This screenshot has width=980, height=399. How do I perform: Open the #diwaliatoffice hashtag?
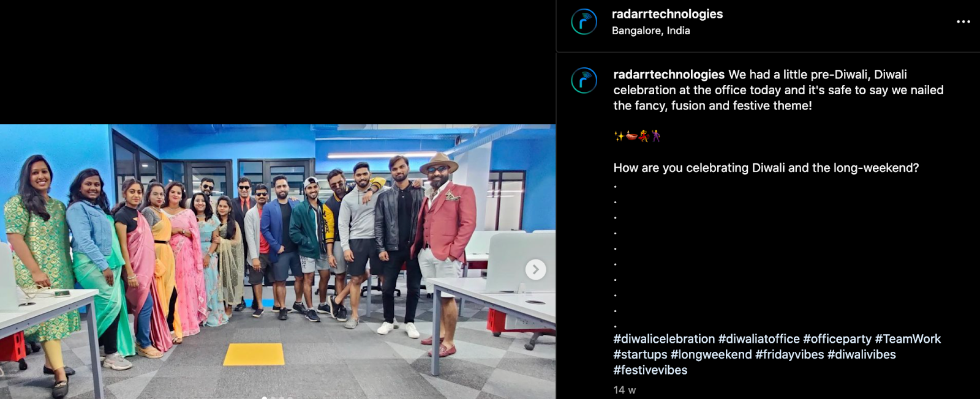[x=759, y=339]
